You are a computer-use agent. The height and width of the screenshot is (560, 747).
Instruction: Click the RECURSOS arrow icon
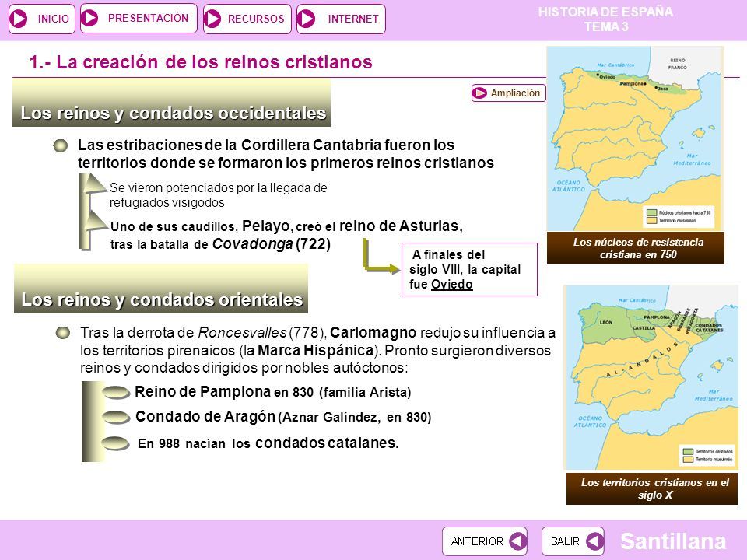(x=212, y=19)
